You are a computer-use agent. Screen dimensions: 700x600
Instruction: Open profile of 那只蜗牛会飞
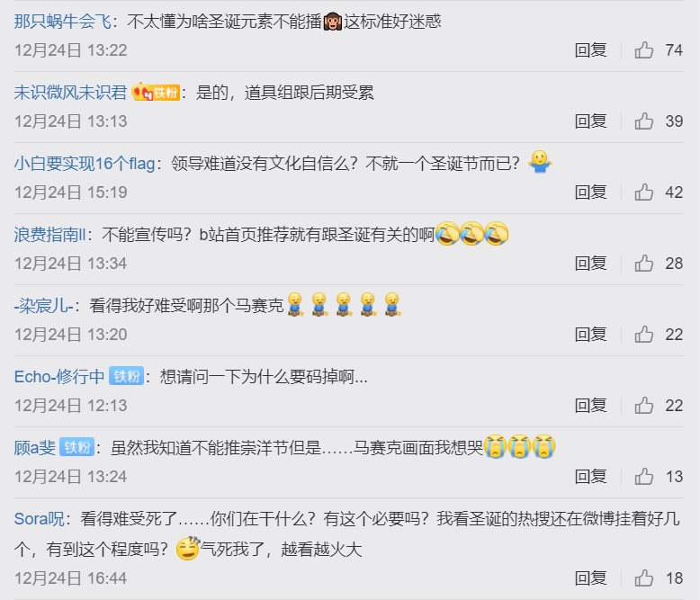pos(62,22)
